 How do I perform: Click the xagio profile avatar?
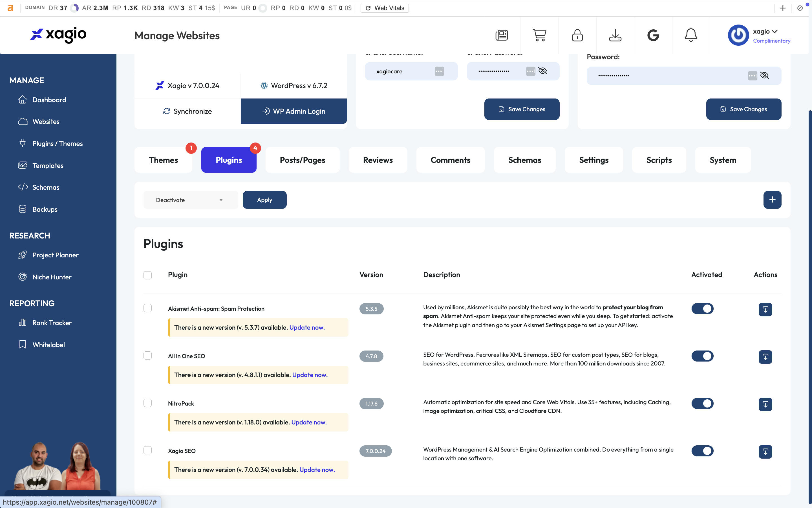click(738, 35)
